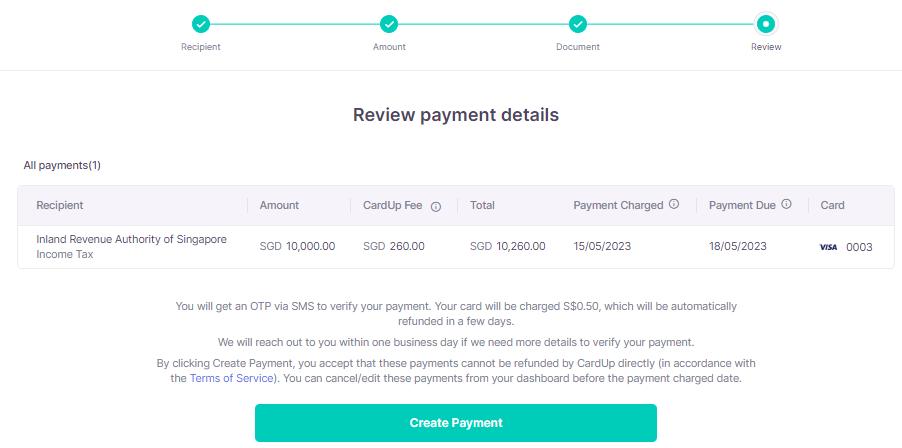Viewport: 902px width, 448px height.
Task: Click Inland Revenue Authority of Singapore recipient
Action: pyautogui.click(x=131, y=239)
